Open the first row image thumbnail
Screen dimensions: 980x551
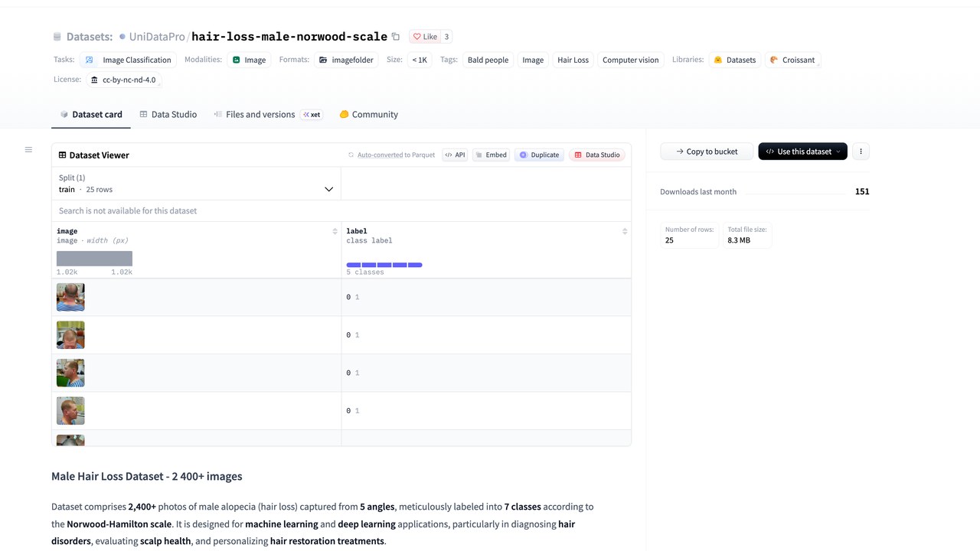point(70,297)
